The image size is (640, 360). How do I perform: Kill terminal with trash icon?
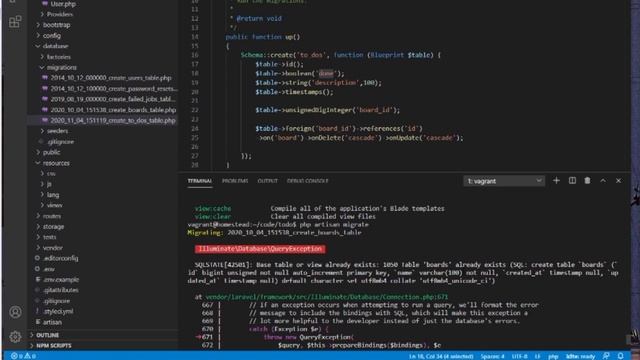[587, 180]
